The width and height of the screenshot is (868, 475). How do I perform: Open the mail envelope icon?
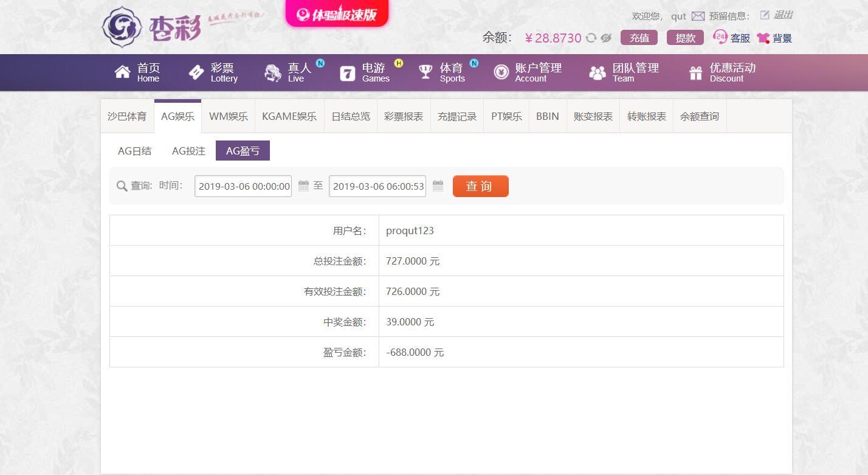pos(698,16)
